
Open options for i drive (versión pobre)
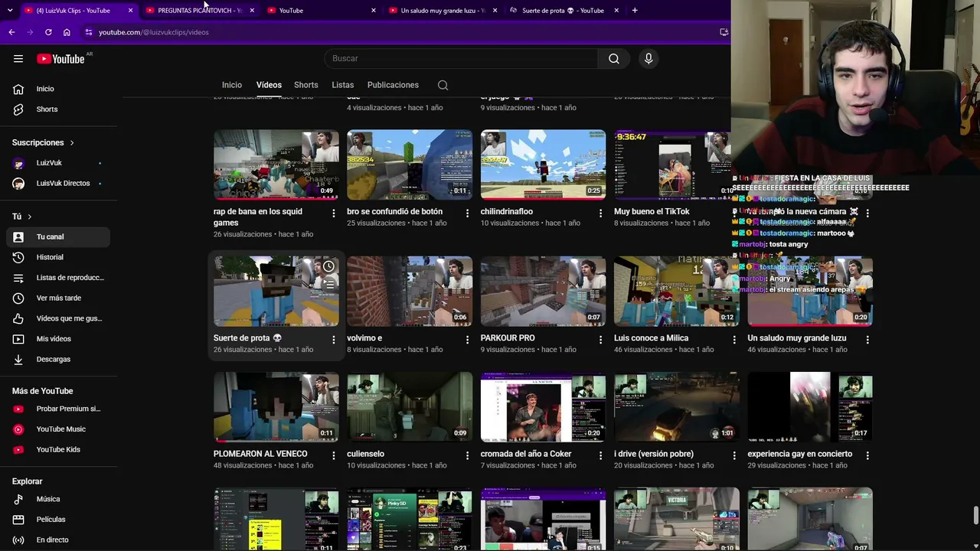(734, 455)
